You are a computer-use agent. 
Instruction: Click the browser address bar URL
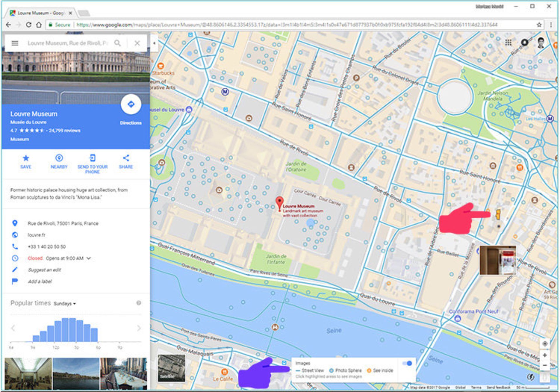click(287, 25)
